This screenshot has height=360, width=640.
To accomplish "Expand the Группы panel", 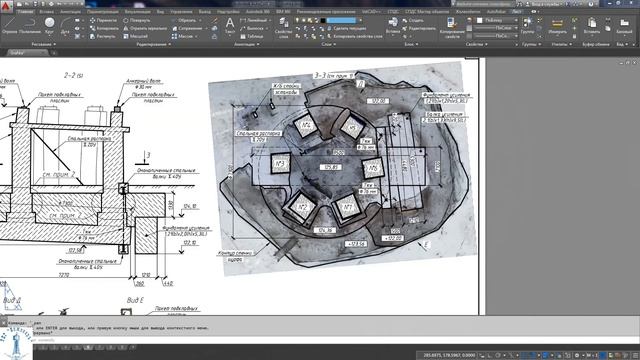I will click(x=531, y=44).
